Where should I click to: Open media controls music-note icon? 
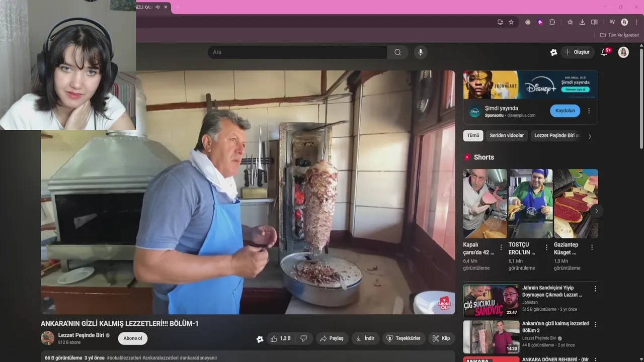pos(612,22)
